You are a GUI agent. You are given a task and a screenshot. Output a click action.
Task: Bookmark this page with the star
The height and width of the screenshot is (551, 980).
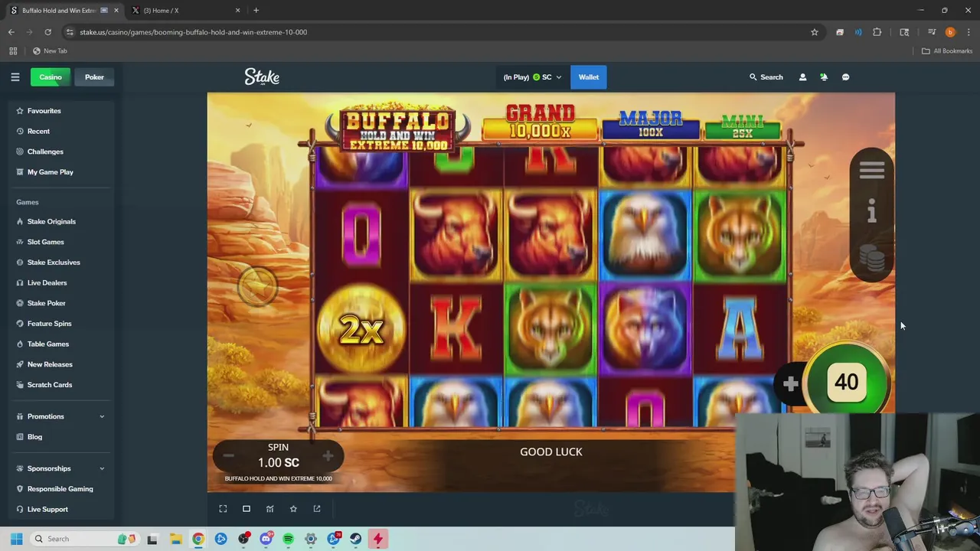click(815, 32)
